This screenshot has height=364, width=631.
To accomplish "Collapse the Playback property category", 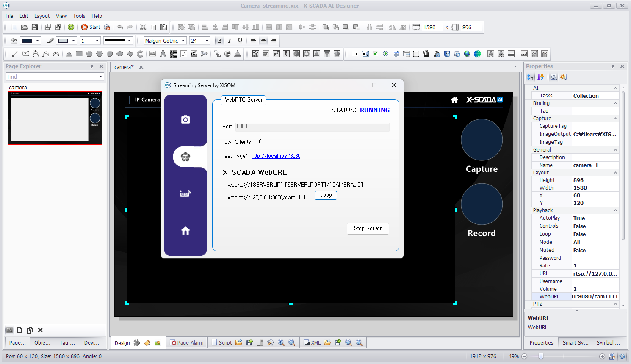I will [615, 210].
